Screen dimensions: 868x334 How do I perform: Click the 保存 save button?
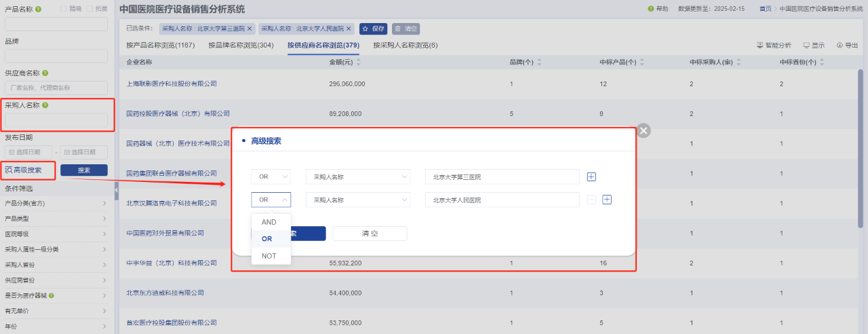[374, 29]
